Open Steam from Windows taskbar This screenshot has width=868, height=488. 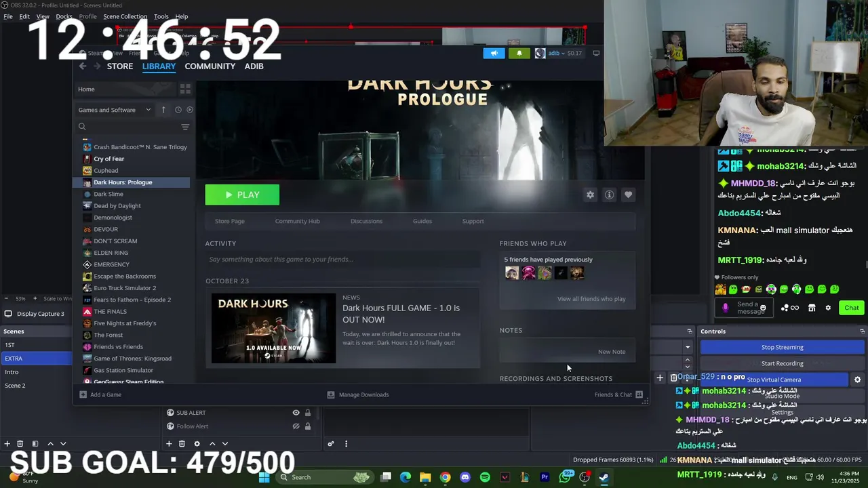pyautogui.click(x=604, y=477)
